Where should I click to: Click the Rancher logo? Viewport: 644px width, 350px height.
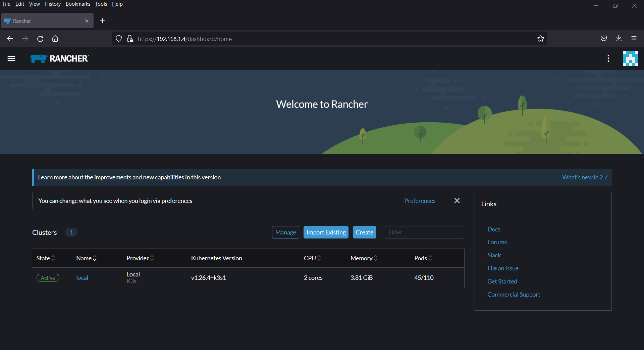(x=59, y=58)
